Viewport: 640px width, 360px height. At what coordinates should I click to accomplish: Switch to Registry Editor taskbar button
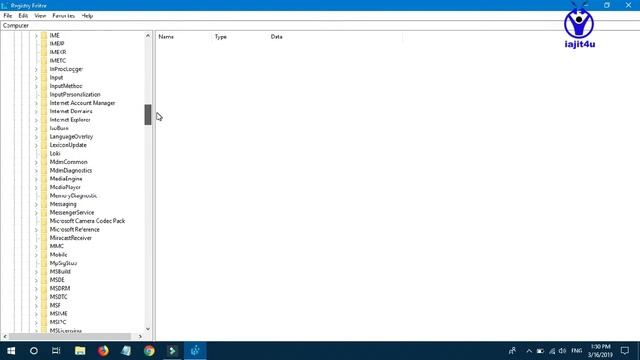[x=195, y=351]
